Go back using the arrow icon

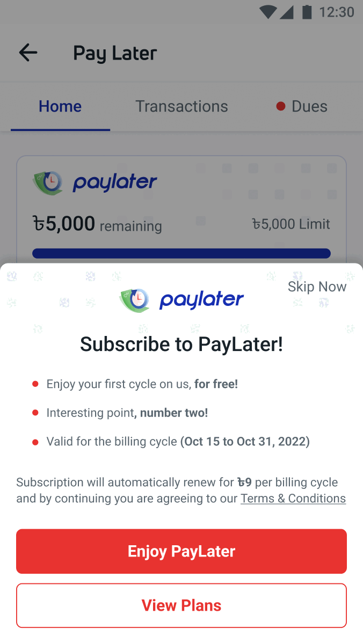(28, 53)
